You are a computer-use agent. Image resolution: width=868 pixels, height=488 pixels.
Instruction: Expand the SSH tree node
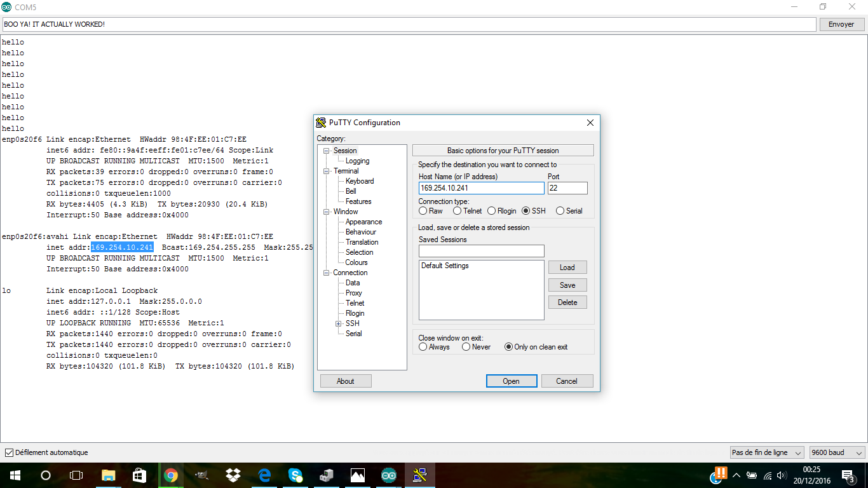[339, 324]
